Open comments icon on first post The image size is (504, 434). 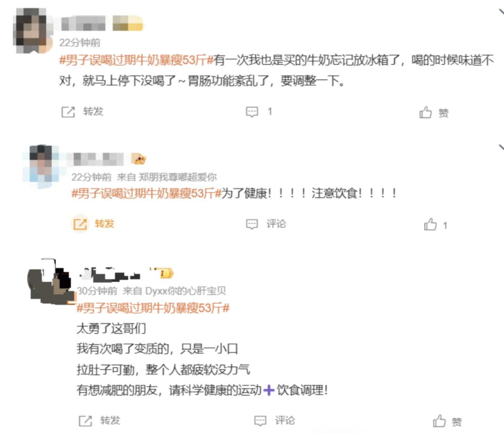252,112
